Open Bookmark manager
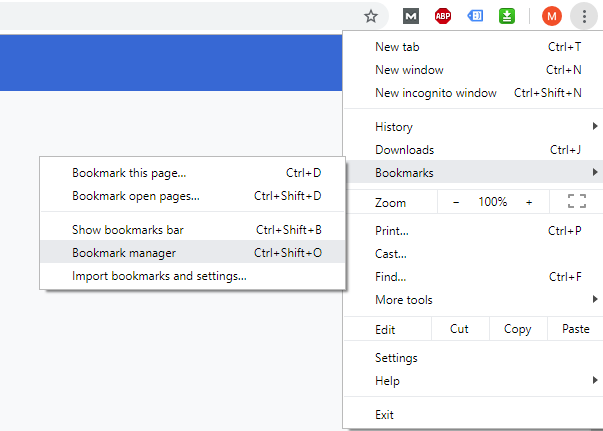603x431 pixels. tap(193, 252)
